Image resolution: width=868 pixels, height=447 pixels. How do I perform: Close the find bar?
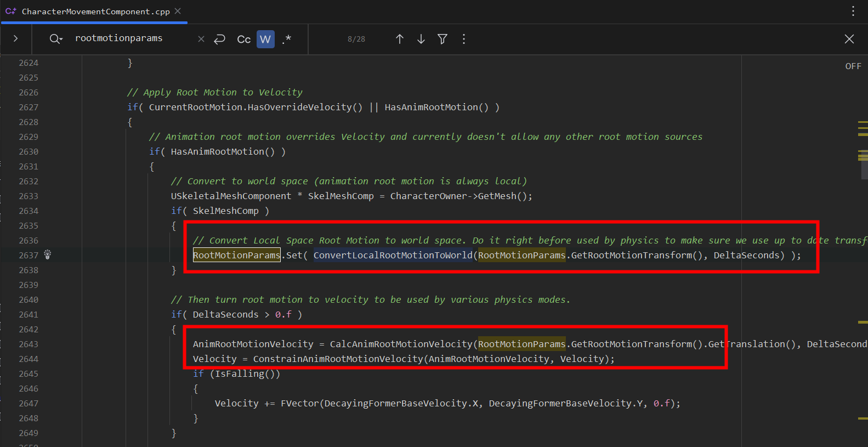(849, 39)
